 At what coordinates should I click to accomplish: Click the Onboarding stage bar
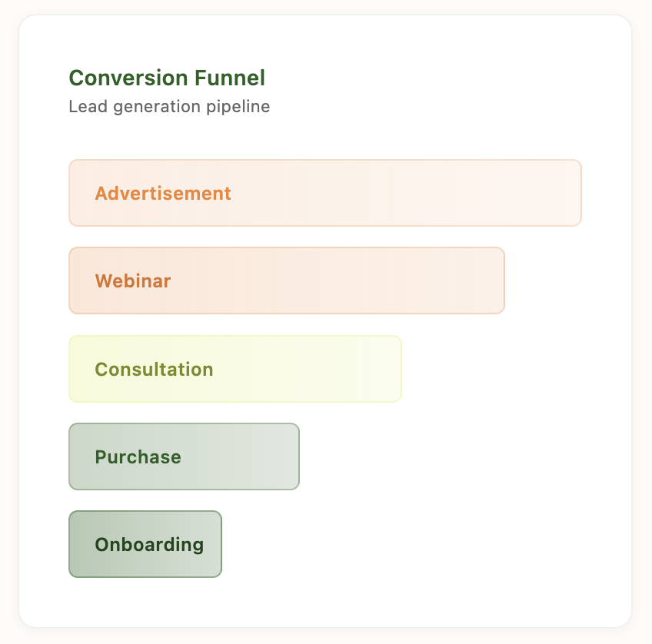click(145, 544)
